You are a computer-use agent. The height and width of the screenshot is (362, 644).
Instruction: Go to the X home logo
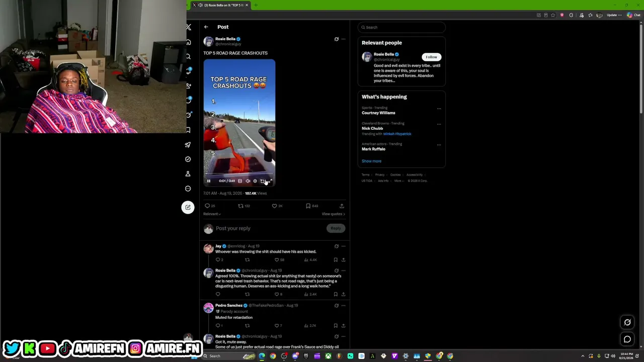pyautogui.click(x=188, y=27)
